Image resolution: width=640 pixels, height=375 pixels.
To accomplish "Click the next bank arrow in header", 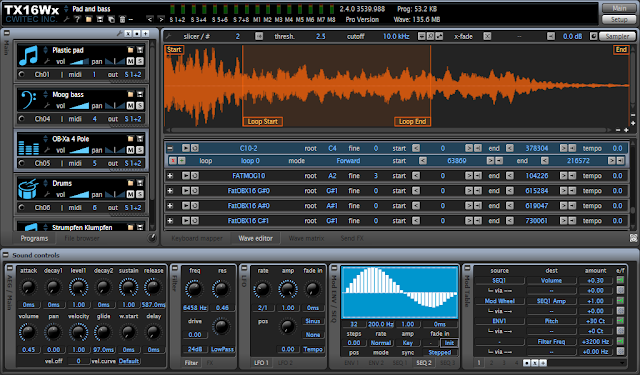I will pos(161,19).
